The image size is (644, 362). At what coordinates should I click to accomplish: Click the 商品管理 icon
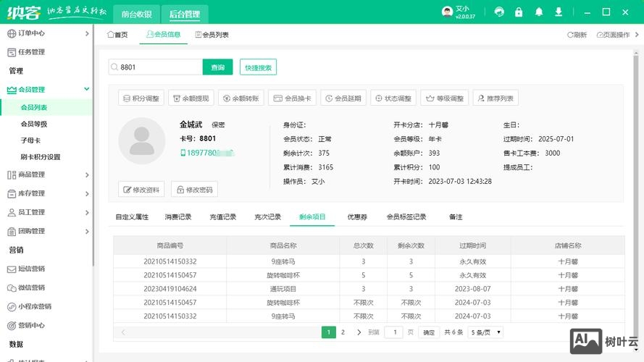click(12, 174)
